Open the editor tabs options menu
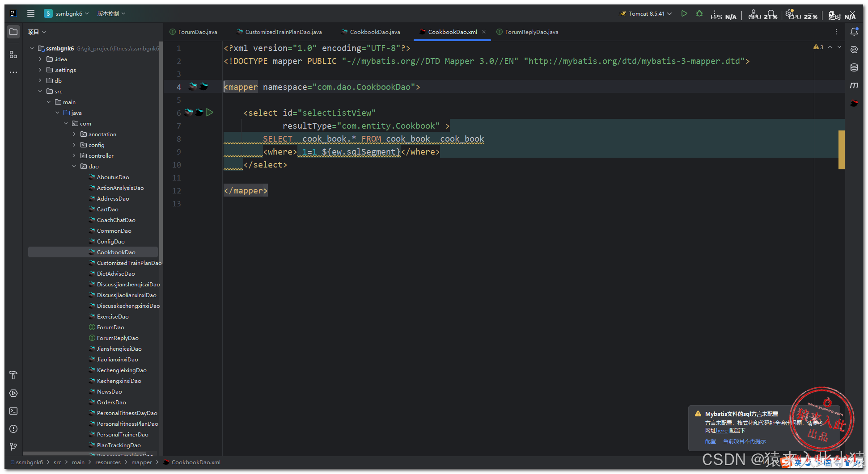 point(836,32)
